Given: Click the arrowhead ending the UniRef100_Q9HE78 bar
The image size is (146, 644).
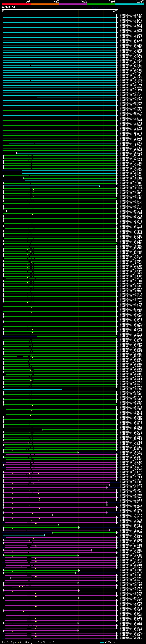Looking at the screenshot, I should [76, 573].
